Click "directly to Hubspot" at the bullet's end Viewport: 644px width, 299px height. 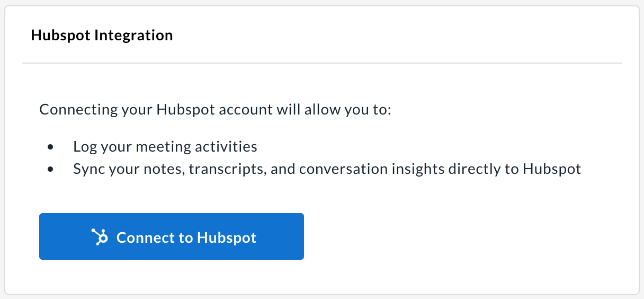click(515, 170)
